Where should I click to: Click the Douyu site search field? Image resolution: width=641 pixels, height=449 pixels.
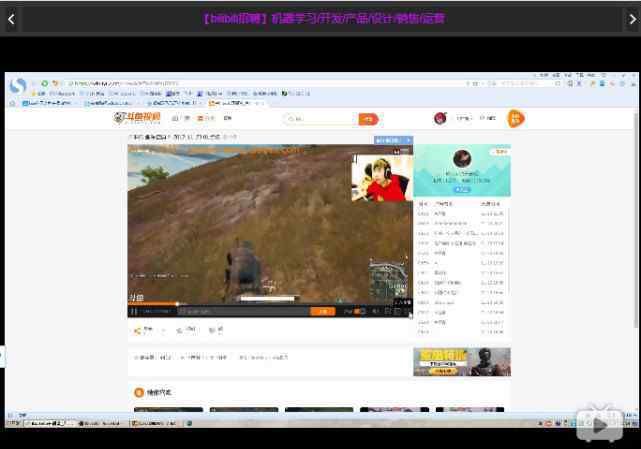tap(320, 119)
